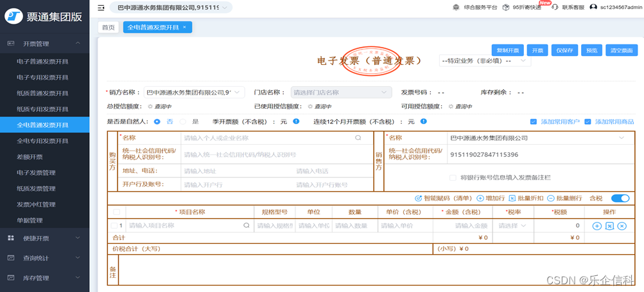Click the buyer 统一社会信用代码 input field
This screenshot has height=292, width=644.
coord(277,154)
